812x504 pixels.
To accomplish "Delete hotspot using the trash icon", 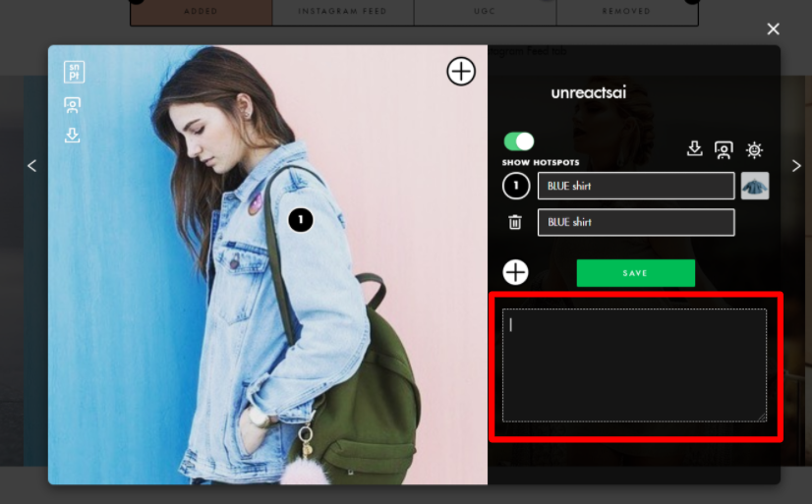I will coord(515,222).
